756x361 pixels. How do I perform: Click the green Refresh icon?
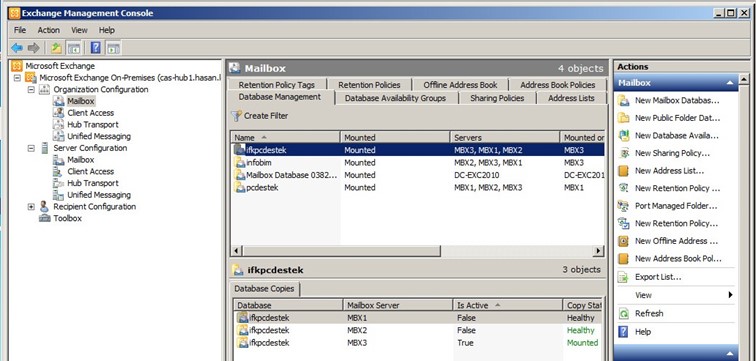pyautogui.click(x=623, y=313)
